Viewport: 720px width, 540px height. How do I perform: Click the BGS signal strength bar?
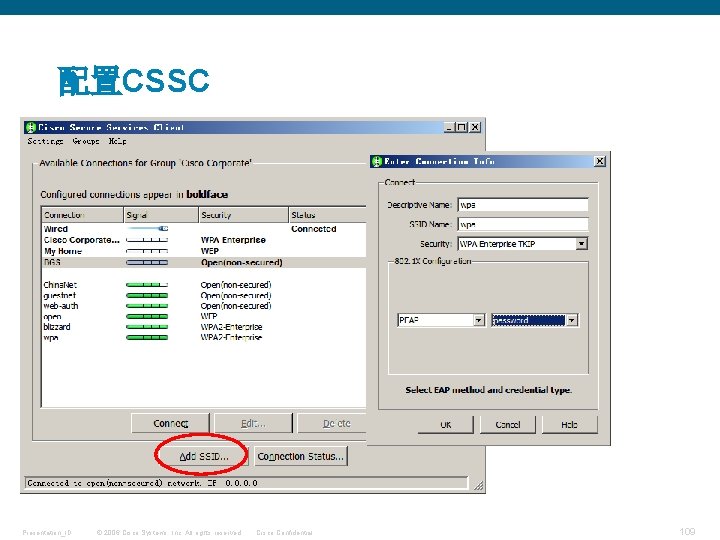147,262
